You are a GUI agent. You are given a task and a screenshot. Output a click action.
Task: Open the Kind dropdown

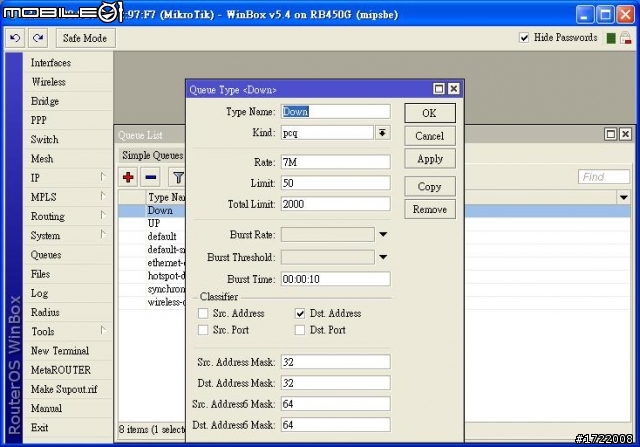[382, 133]
